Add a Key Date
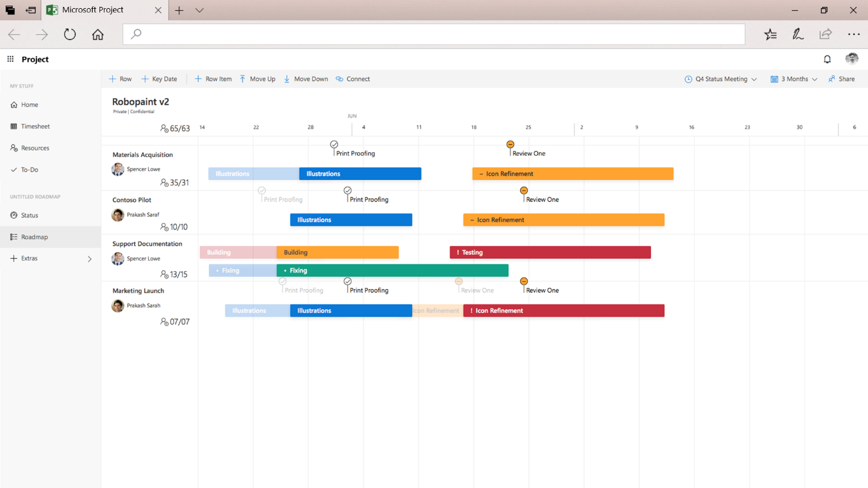This screenshot has width=868, height=488. 159,79
